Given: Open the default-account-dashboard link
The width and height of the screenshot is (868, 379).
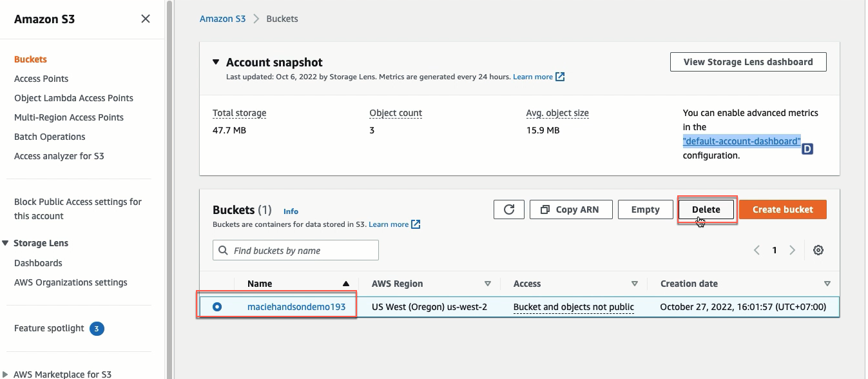Looking at the screenshot, I should tap(742, 141).
